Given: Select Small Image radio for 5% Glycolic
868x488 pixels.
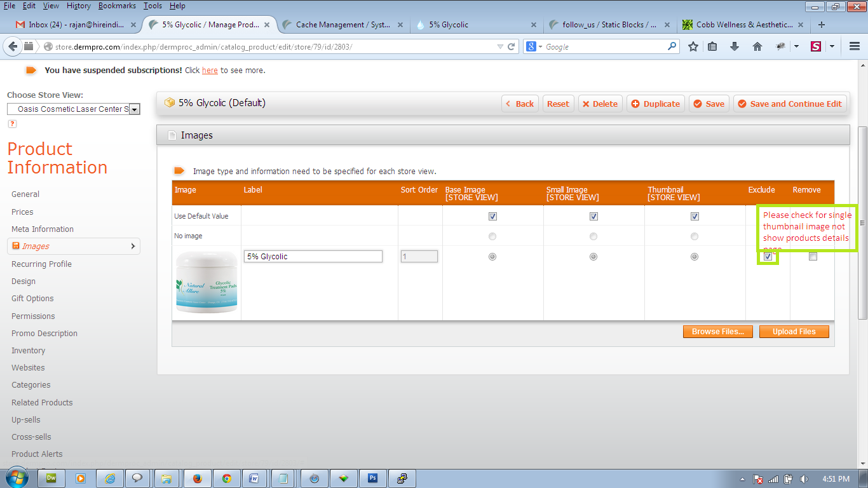Looking at the screenshot, I should [593, 257].
